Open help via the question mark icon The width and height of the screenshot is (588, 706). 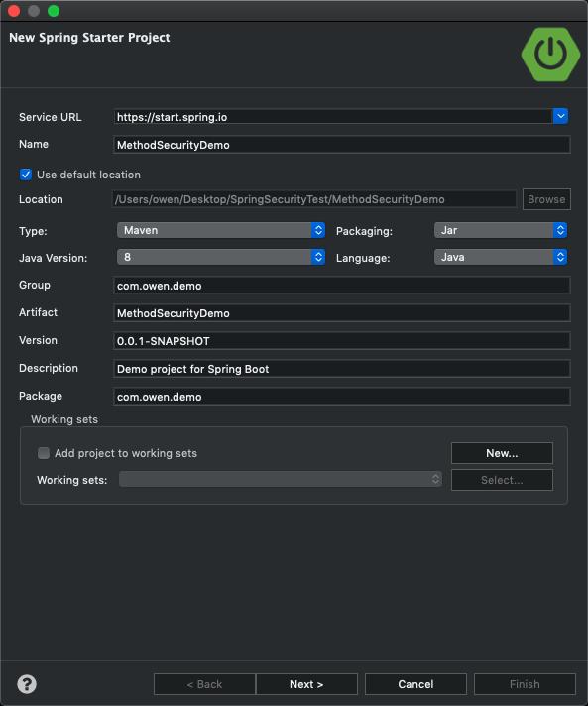point(27,684)
